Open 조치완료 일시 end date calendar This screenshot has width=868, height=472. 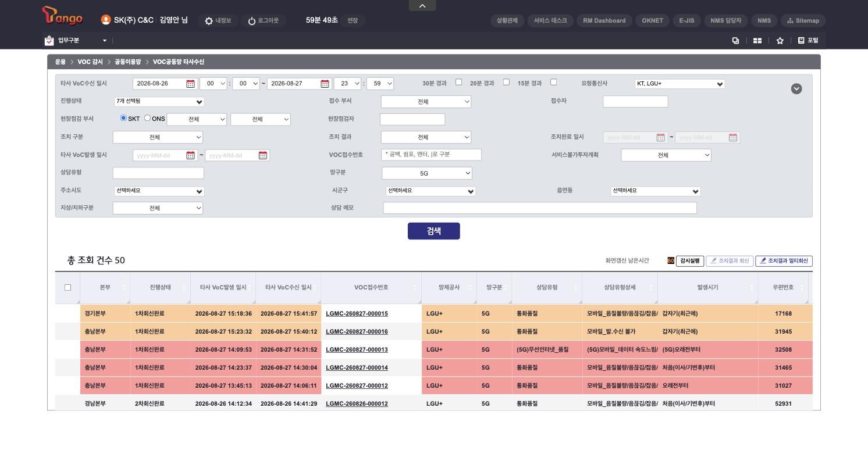[733, 138]
